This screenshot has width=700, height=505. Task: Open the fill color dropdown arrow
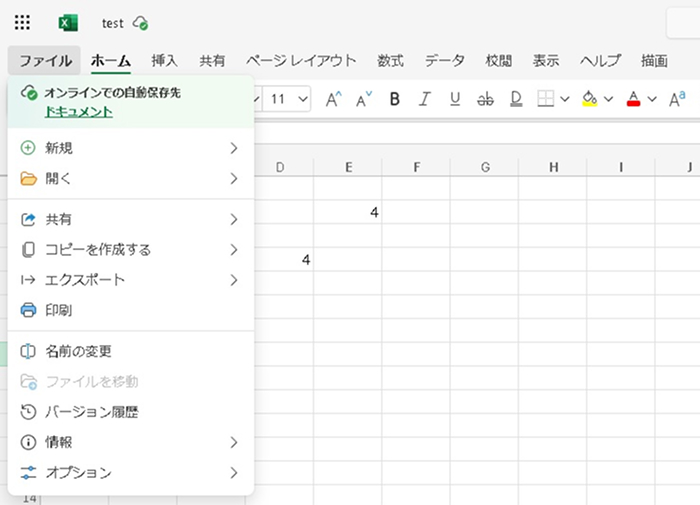point(608,99)
